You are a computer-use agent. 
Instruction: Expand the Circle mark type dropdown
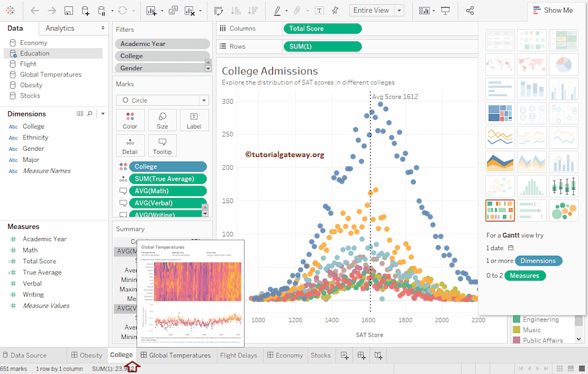point(203,100)
